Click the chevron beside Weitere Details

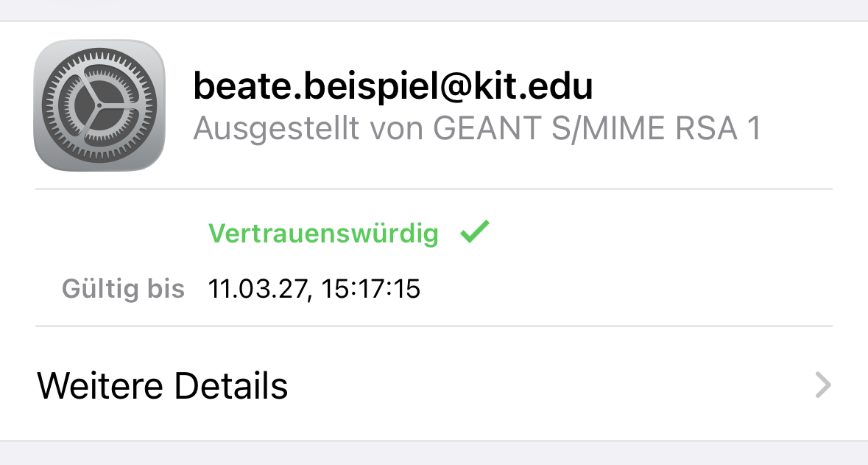[x=823, y=385]
